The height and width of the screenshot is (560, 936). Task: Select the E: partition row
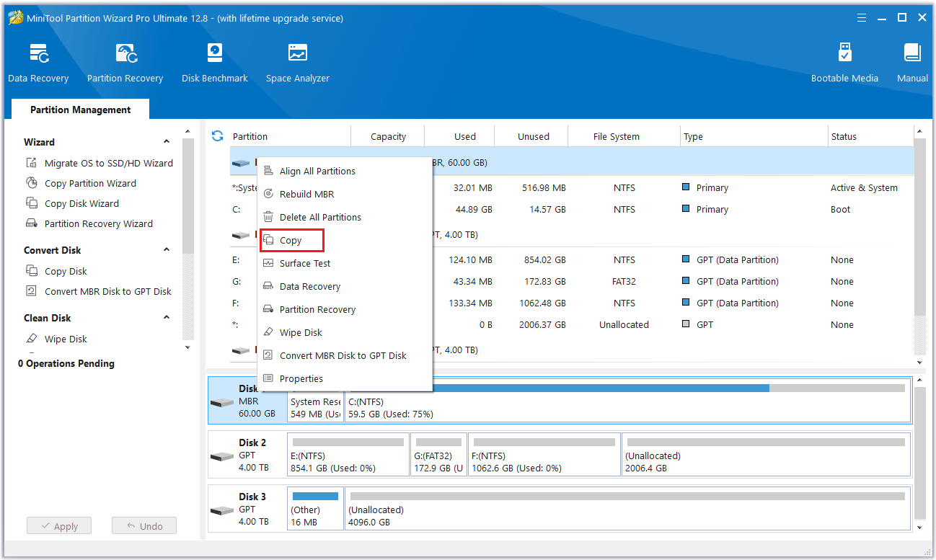pos(572,259)
